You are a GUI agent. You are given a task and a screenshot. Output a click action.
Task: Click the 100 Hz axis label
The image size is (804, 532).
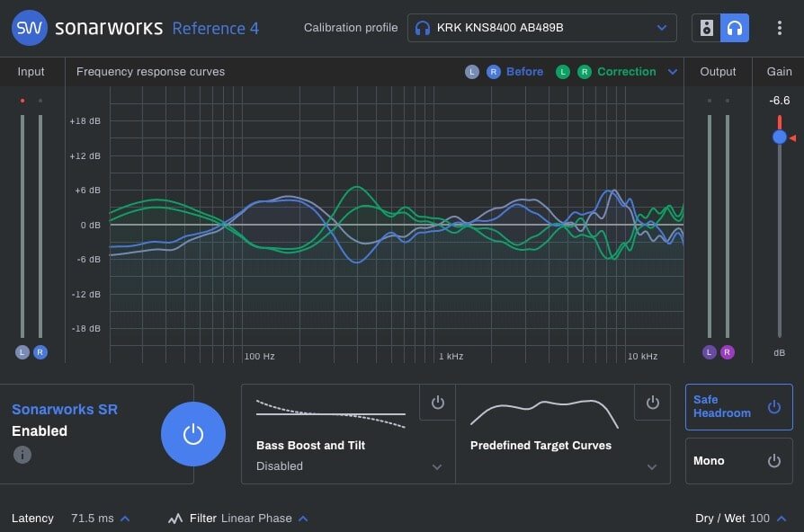click(x=259, y=356)
